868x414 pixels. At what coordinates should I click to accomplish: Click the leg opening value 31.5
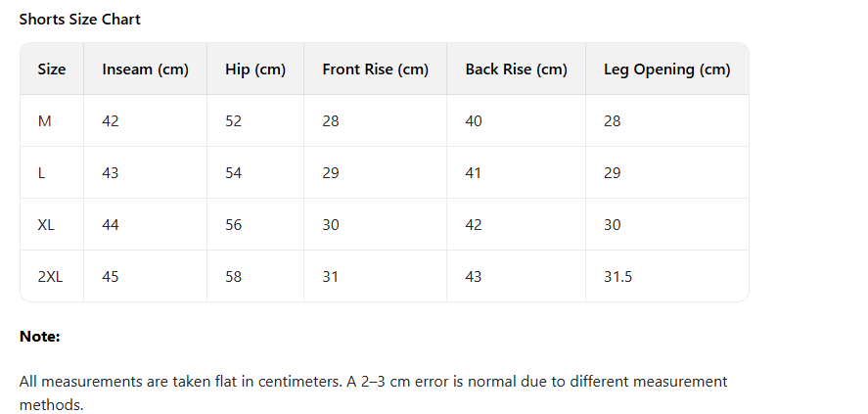point(617,277)
